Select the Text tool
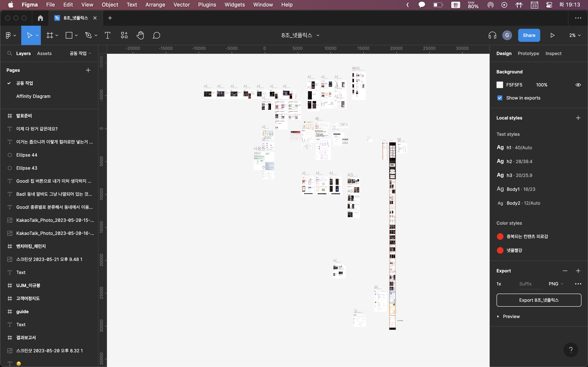Screen dimensions: 588x367 pyautogui.click(x=107, y=35)
